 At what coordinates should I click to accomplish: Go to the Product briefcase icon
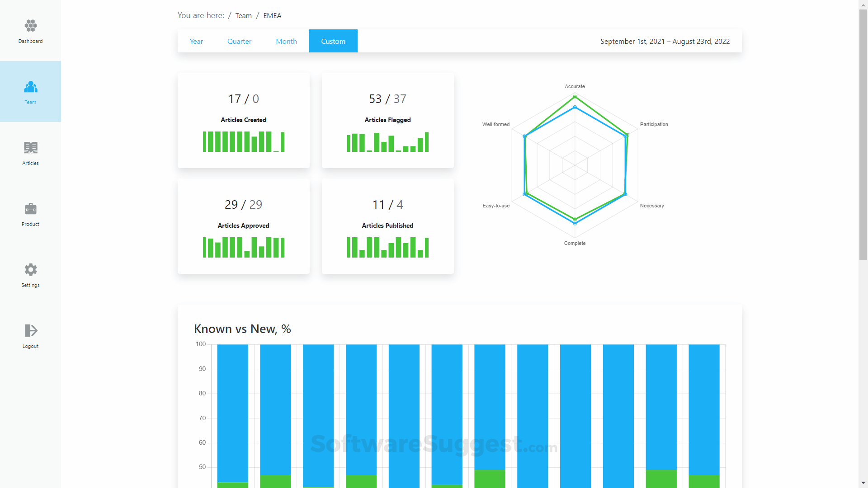click(x=31, y=208)
